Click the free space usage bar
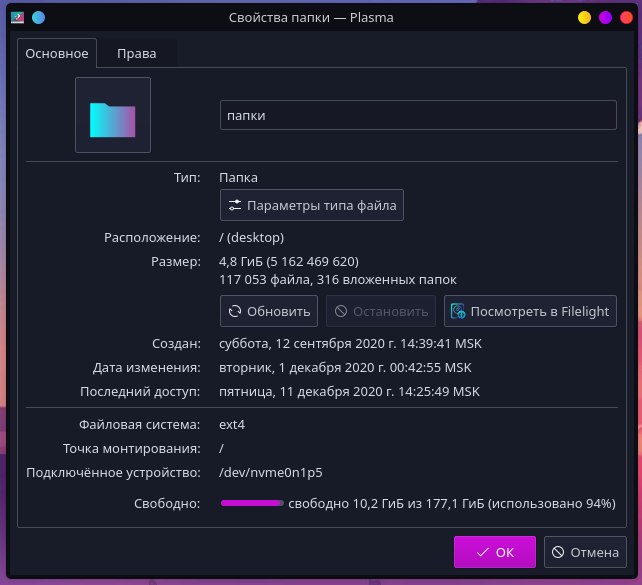 pyautogui.click(x=252, y=503)
